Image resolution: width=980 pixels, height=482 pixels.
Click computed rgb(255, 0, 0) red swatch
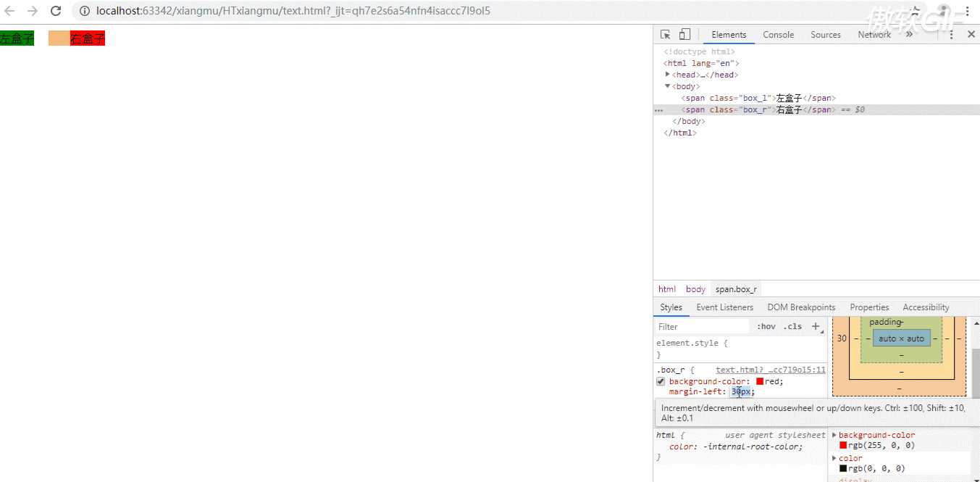843,445
